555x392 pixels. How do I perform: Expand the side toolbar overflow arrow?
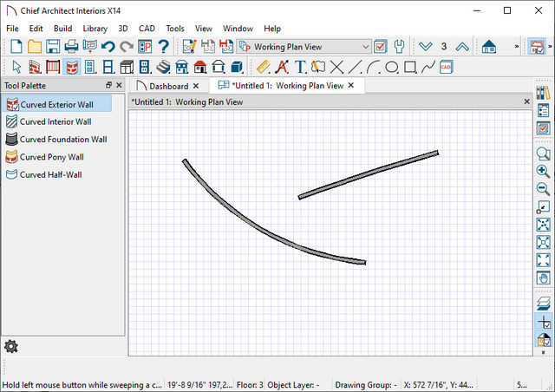point(544,353)
